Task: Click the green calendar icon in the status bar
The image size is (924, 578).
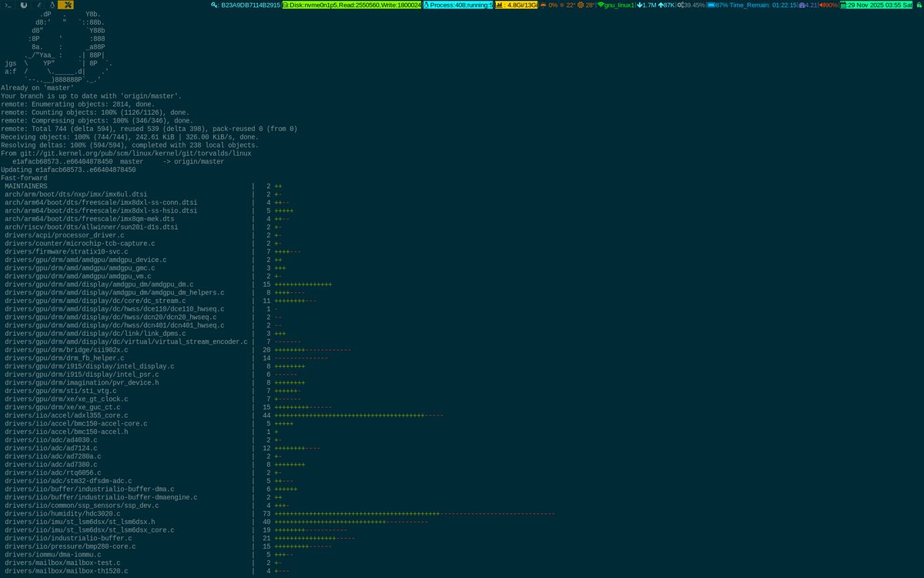Action: [x=844, y=5]
